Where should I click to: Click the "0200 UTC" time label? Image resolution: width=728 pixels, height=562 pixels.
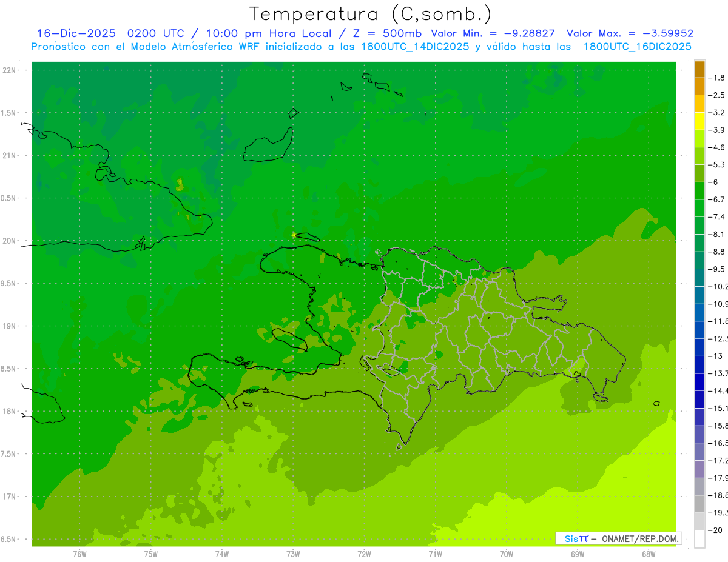(155, 34)
